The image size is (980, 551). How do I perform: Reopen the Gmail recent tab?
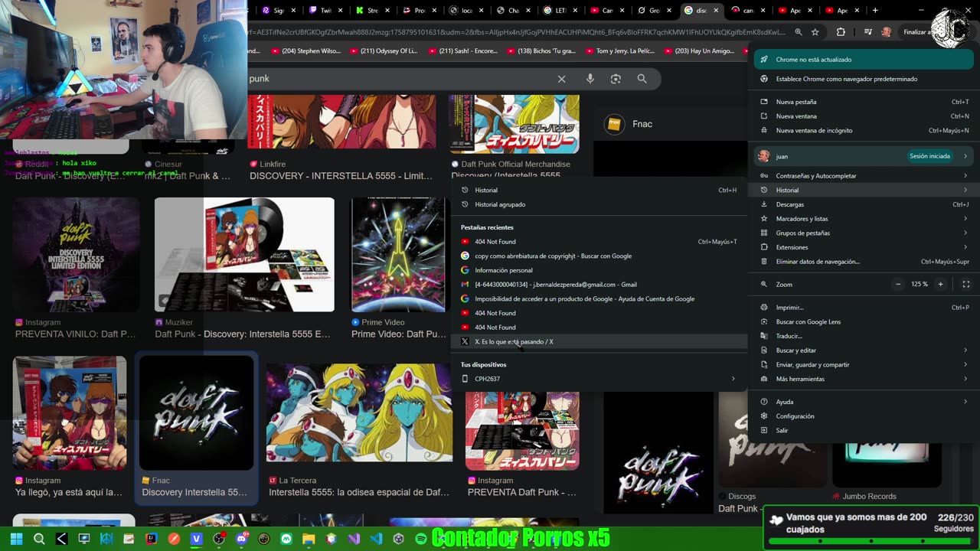599,285
